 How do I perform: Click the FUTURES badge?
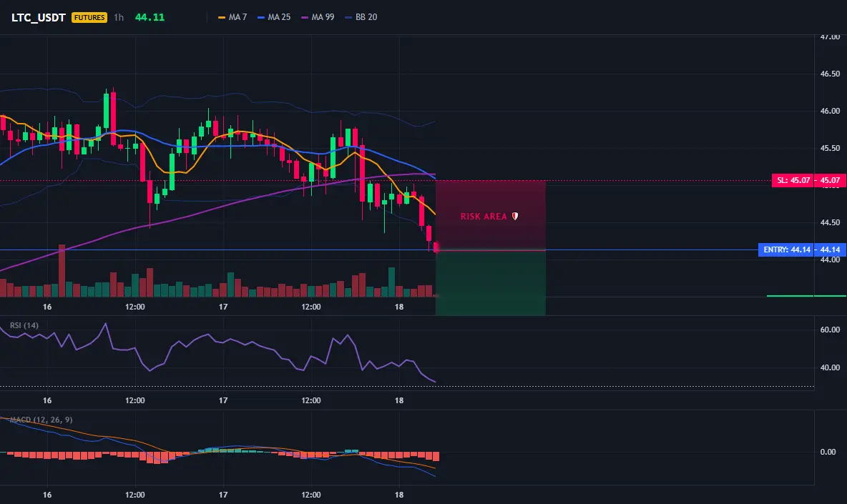89,17
